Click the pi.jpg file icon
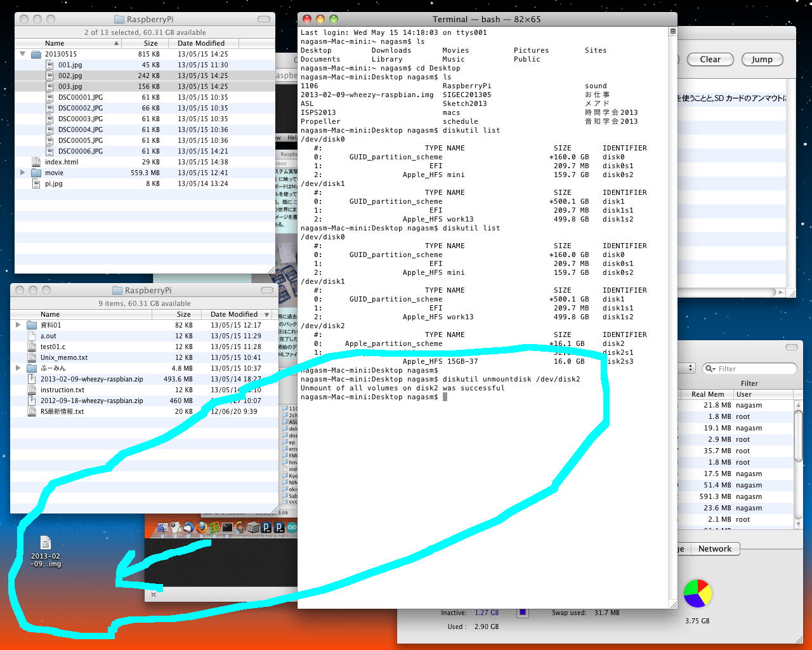This screenshot has height=650, width=812. [x=36, y=183]
